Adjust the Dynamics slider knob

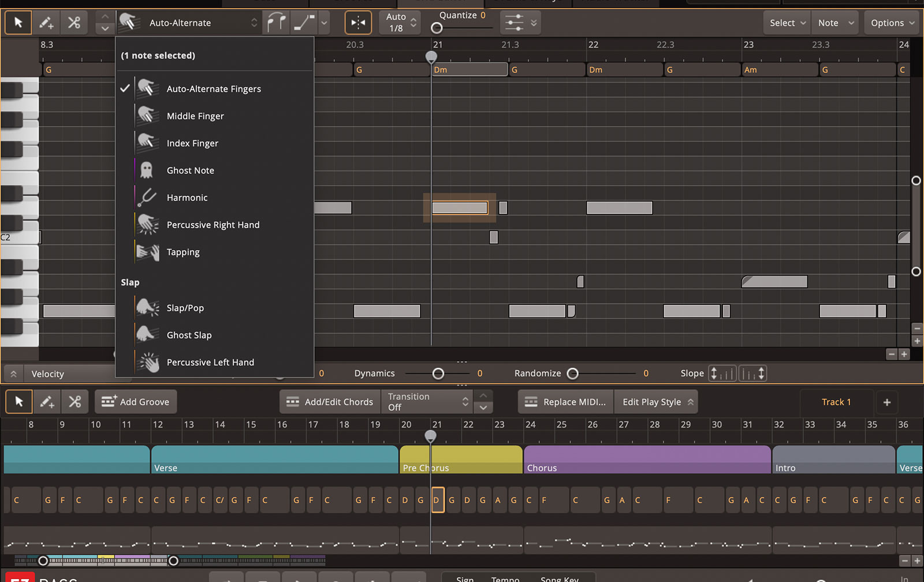[x=438, y=373]
